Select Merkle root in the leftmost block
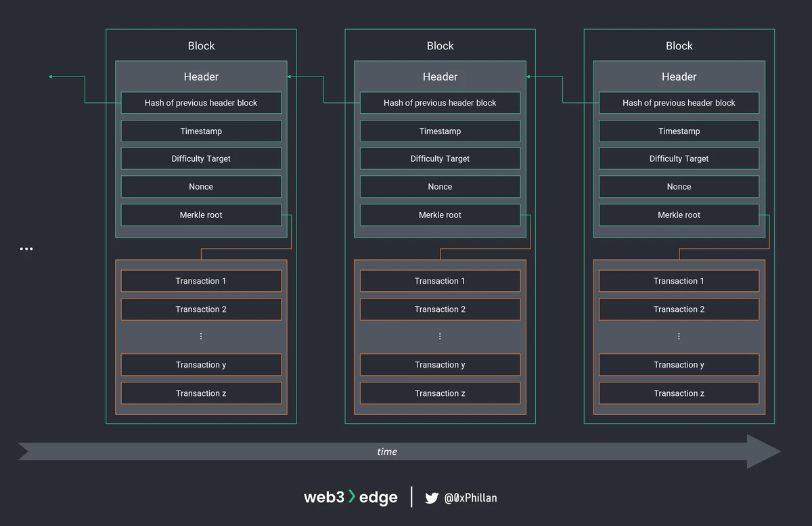This screenshot has width=812, height=526. 201,215
